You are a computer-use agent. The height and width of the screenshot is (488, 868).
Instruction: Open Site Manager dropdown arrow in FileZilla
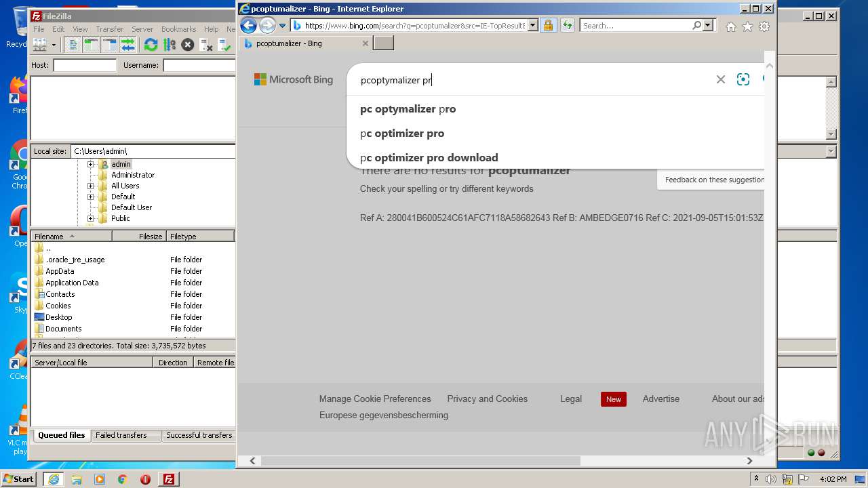tap(54, 45)
